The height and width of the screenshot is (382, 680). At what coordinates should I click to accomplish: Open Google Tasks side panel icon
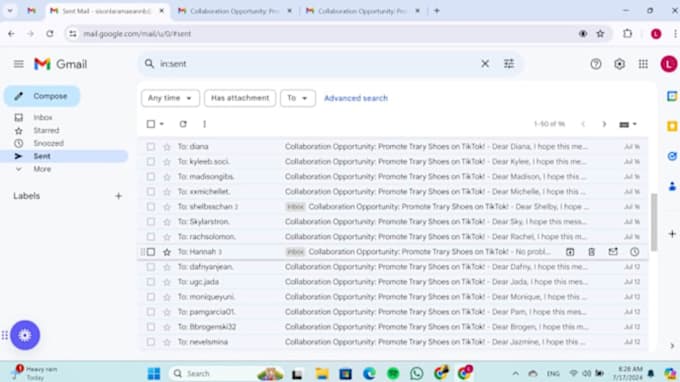pos(672,156)
